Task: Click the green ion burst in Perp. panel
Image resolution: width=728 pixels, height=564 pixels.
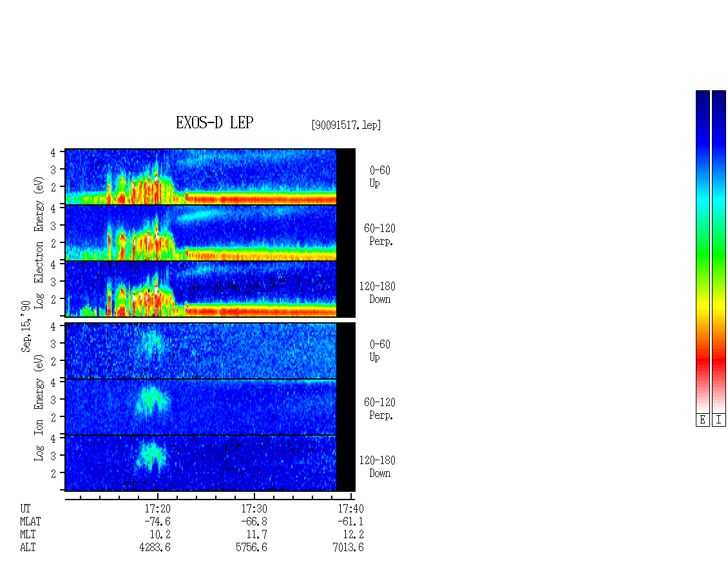Action: (x=152, y=401)
